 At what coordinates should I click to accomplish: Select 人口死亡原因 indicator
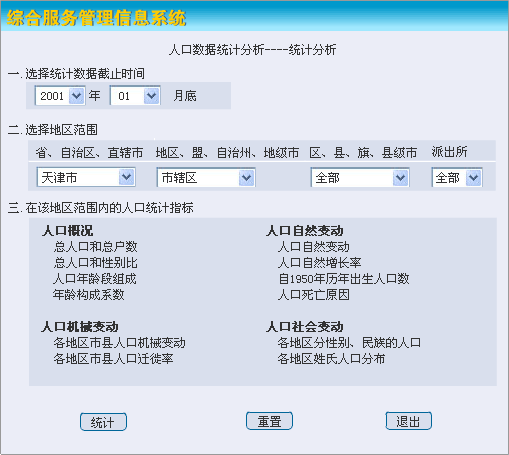pos(314,295)
